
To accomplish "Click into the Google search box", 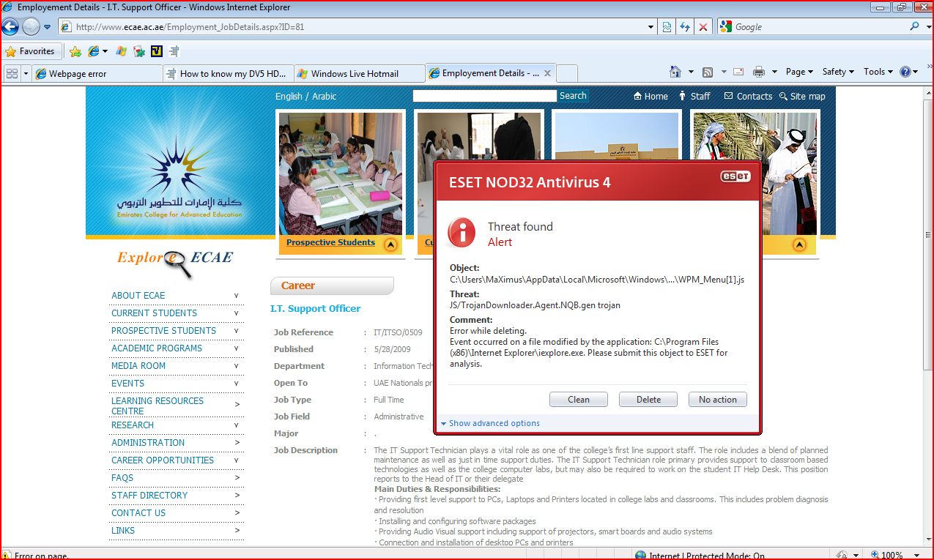I will point(820,27).
